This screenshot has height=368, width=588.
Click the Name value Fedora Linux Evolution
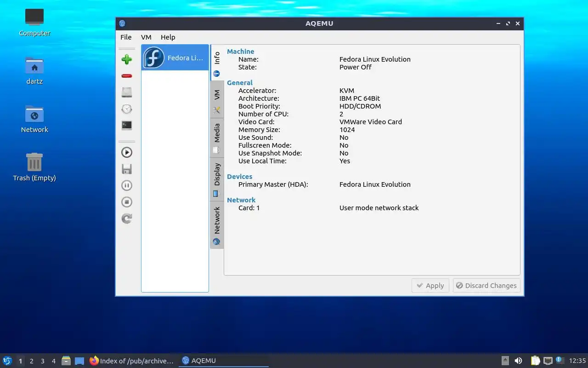[375, 59]
